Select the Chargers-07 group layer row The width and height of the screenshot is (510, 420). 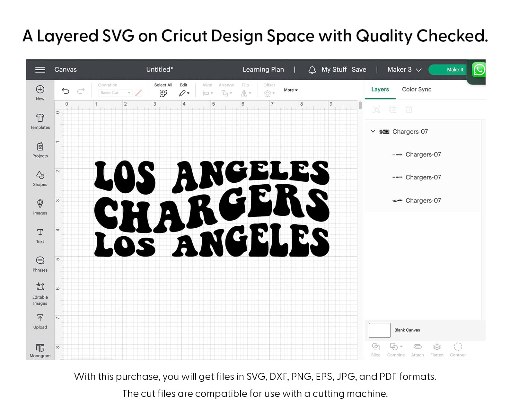click(423, 132)
